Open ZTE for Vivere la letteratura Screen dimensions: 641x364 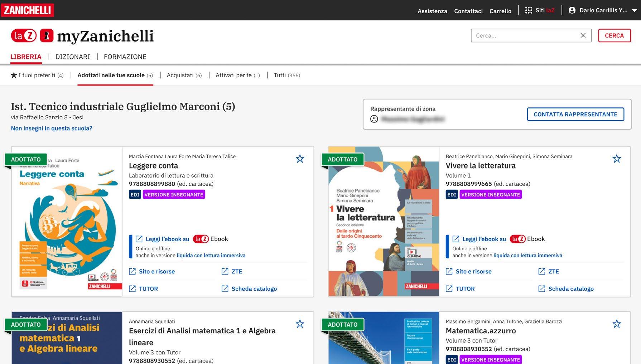tap(553, 271)
